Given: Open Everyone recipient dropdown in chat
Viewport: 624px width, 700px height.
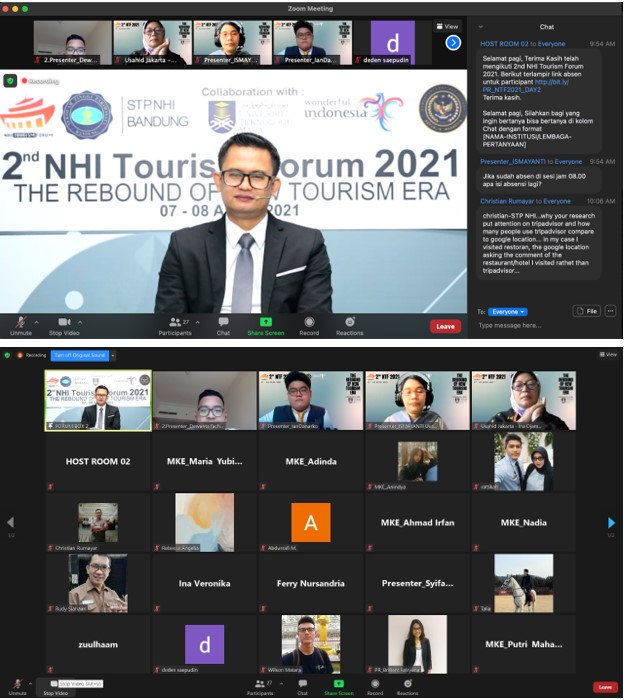Looking at the screenshot, I should 508,312.
